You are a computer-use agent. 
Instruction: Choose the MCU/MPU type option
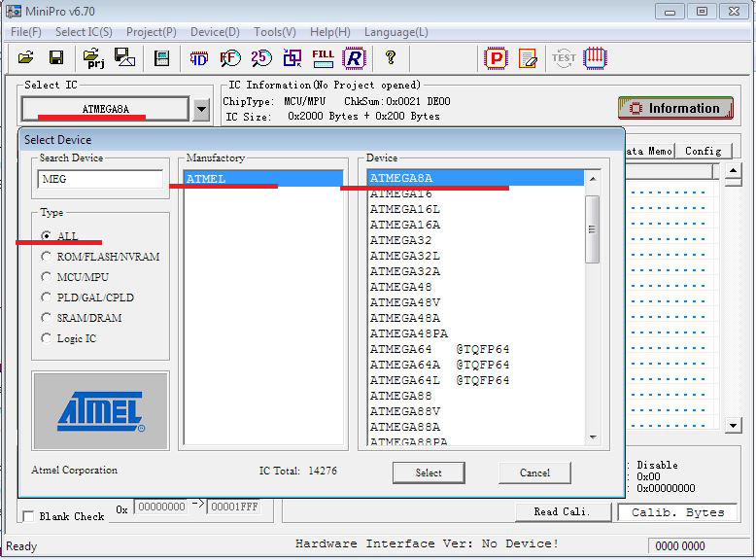47,277
